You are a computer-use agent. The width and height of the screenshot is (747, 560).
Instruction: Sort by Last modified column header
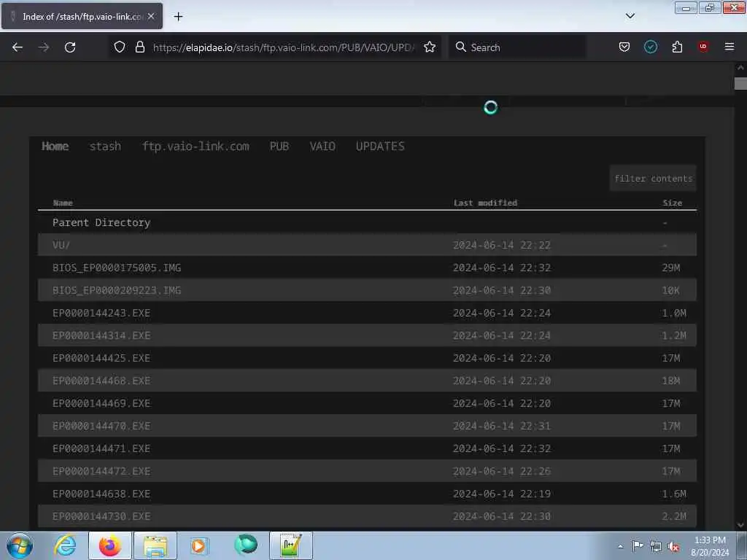click(485, 203)
